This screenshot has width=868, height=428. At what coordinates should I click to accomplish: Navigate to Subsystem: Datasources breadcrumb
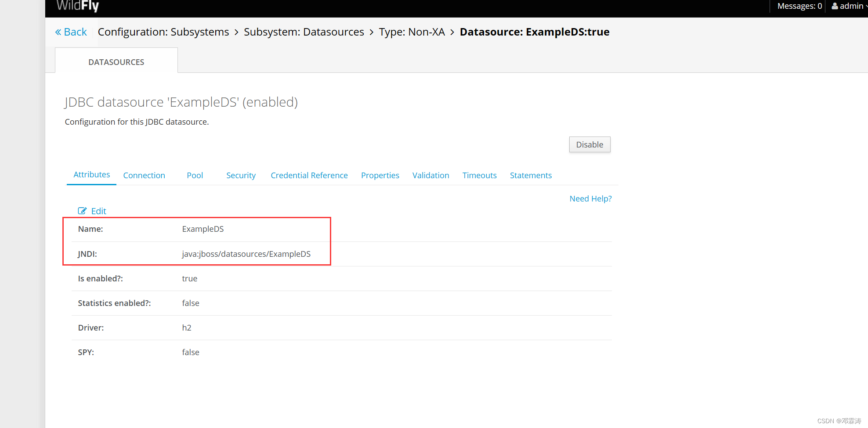click(x=304, y=32)
